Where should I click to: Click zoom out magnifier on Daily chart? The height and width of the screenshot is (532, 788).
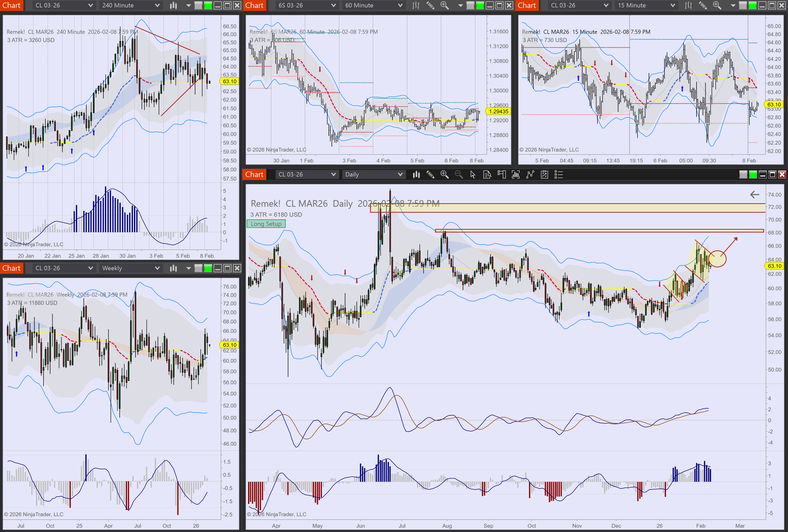pyautogui.click(x=458, y=175)
